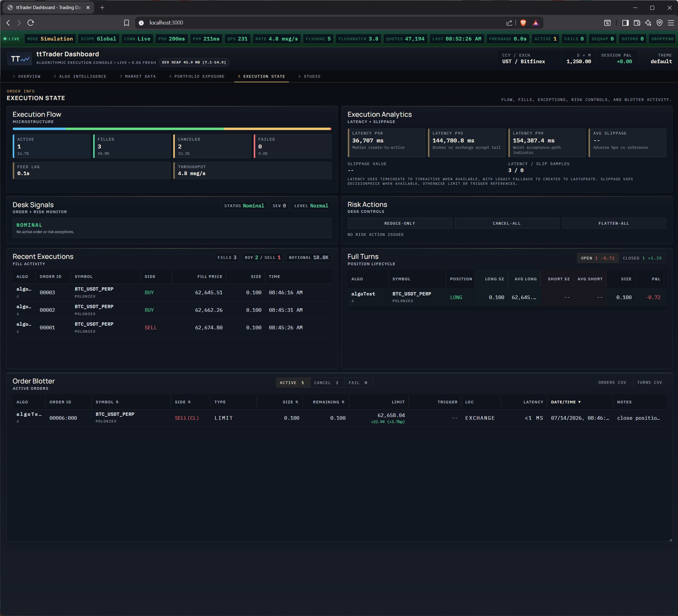Download Turns CSV
Screen dimensions: 678x616
649,382
